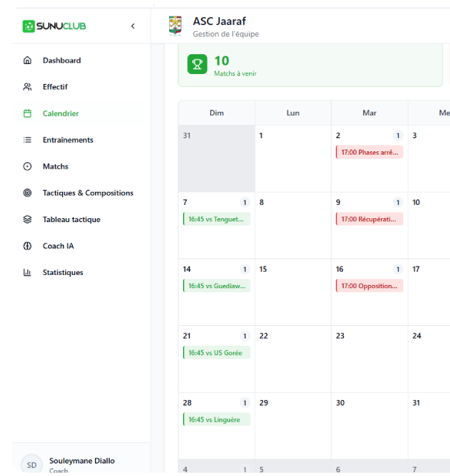Image resolution: width=450 pixels, height=476 pixels.
Task: Click the Dashboard home icon
Action: pos(27,60)
